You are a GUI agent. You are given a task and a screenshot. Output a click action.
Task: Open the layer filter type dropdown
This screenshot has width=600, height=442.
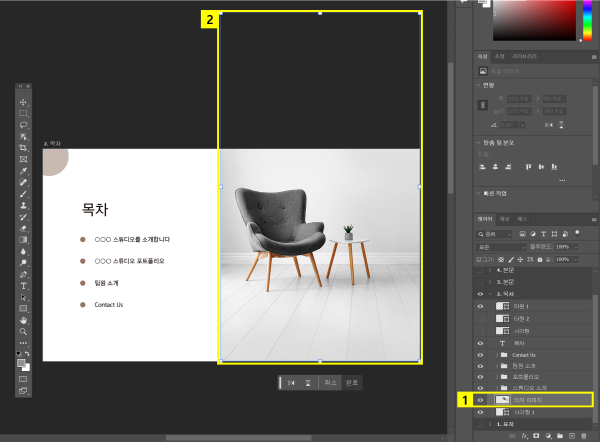494,234
